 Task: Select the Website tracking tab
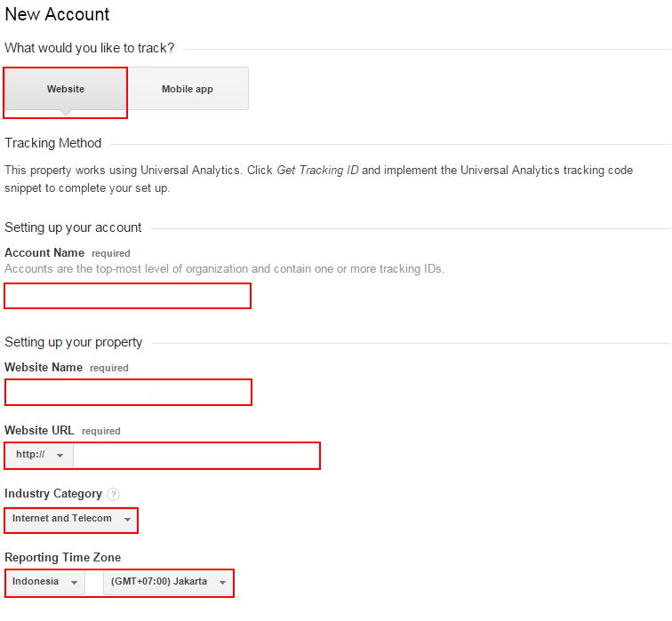click(x=66, y=90)
